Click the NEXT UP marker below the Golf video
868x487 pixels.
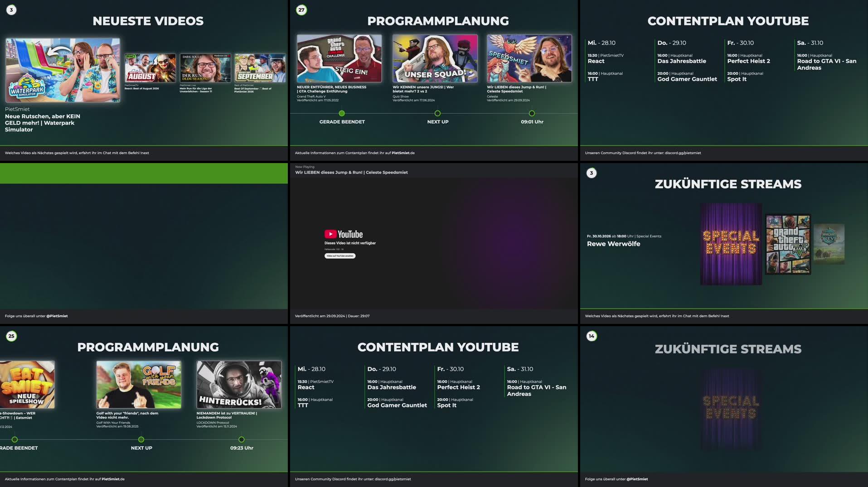(141, 439)
